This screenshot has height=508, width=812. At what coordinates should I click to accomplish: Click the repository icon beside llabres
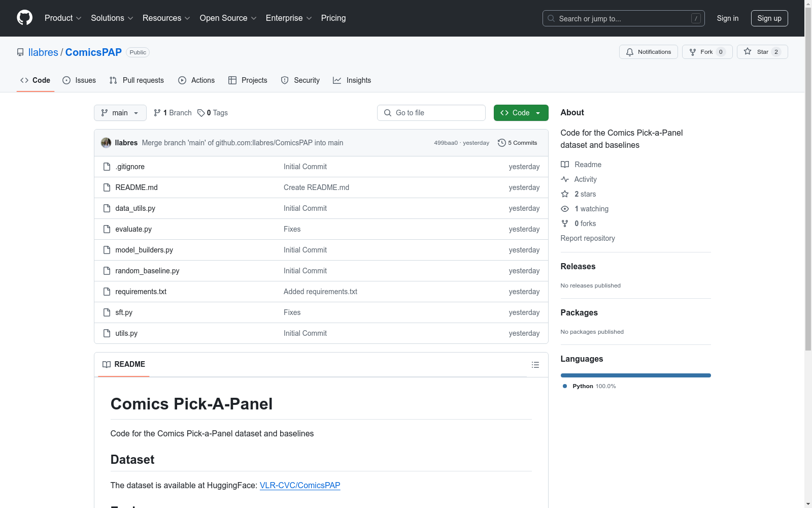point(20,52)
